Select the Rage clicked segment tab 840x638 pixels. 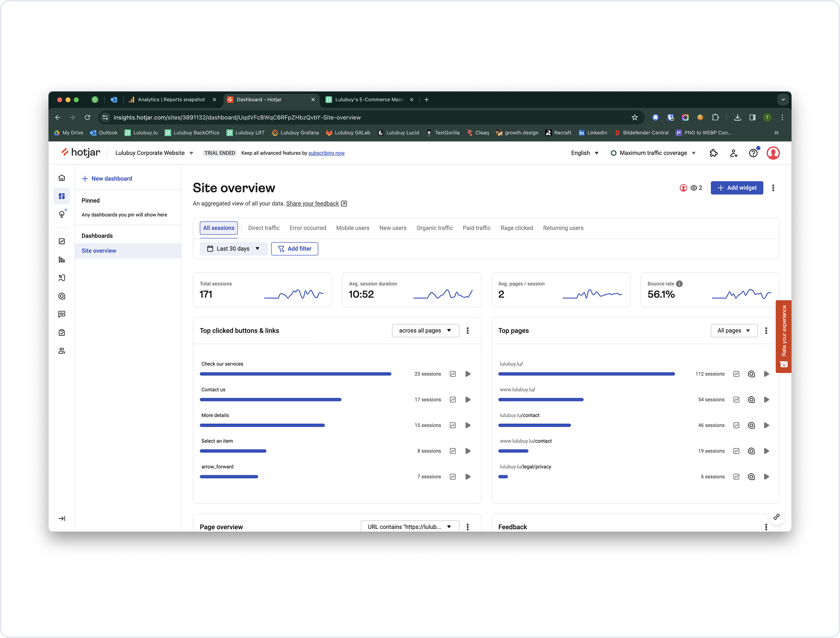[517, 228]
